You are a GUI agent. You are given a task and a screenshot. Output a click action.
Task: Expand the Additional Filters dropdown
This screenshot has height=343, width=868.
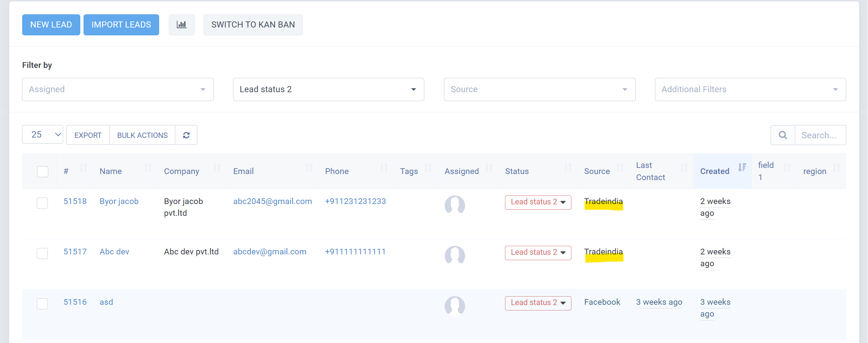coord(750,89)
